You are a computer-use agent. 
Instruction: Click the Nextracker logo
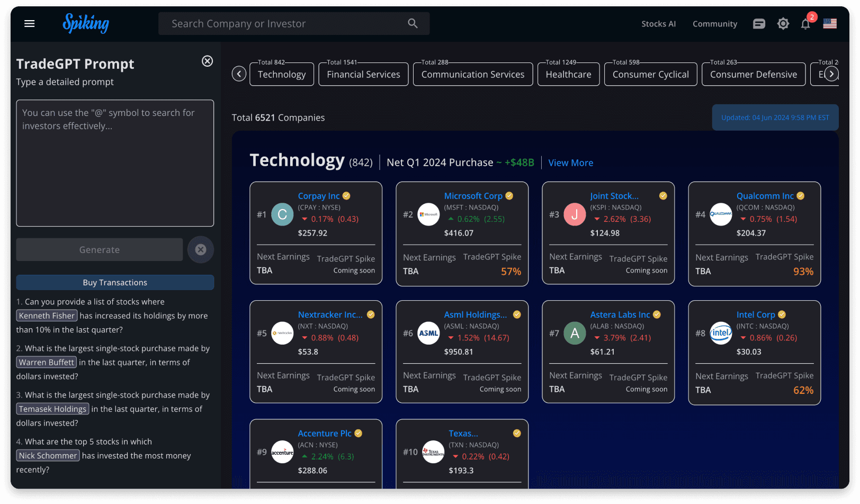point(282,333)
